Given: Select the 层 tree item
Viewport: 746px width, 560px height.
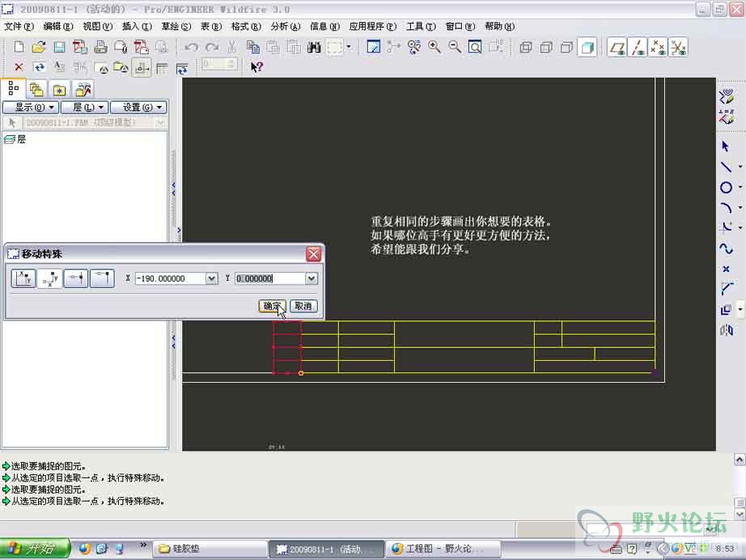Looking at the screenshot, I should click(x=15, y=139).
